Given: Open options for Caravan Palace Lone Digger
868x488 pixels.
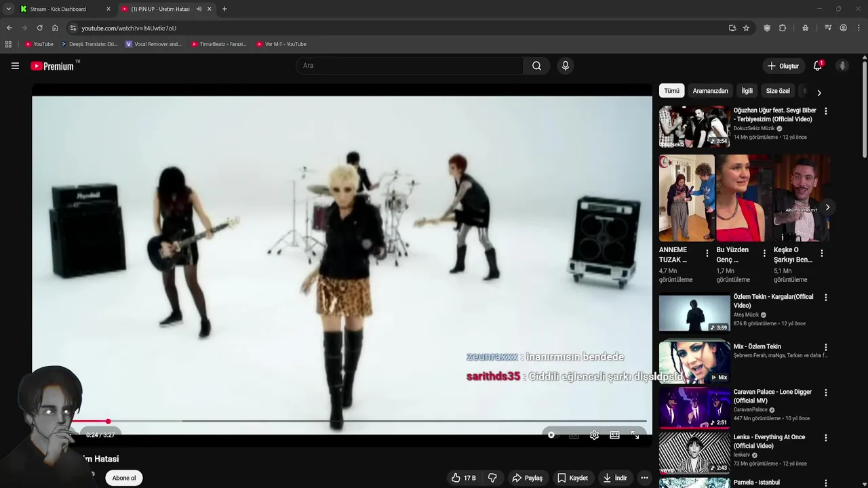Looking at the screenshot, I should pyautogui.click(x=825, y=392).
